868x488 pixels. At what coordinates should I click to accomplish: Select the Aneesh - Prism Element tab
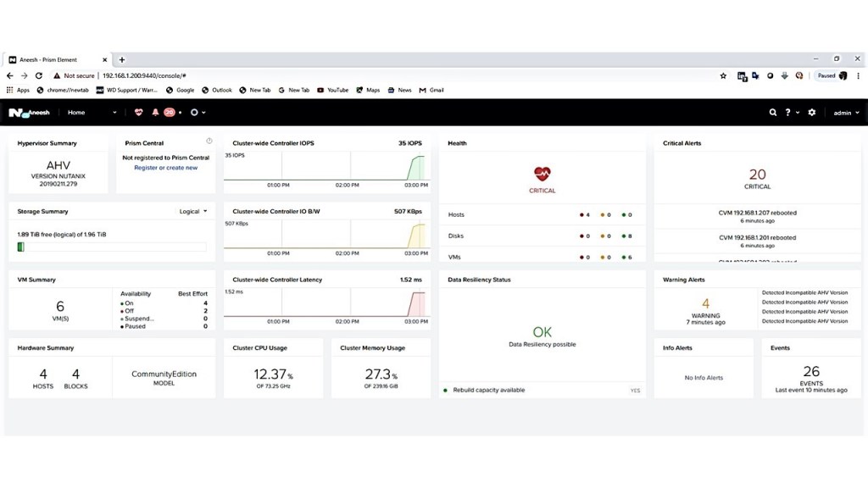point(56,60)
